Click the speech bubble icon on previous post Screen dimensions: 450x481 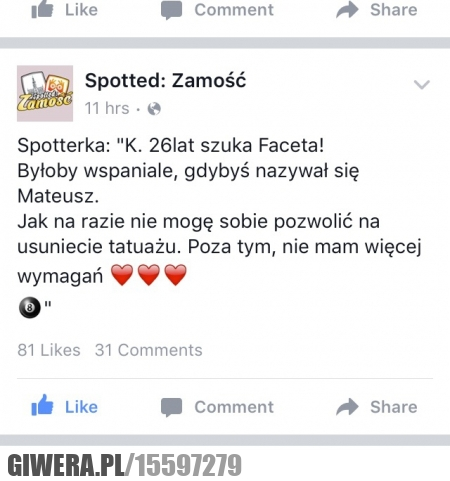pos(171,10)
